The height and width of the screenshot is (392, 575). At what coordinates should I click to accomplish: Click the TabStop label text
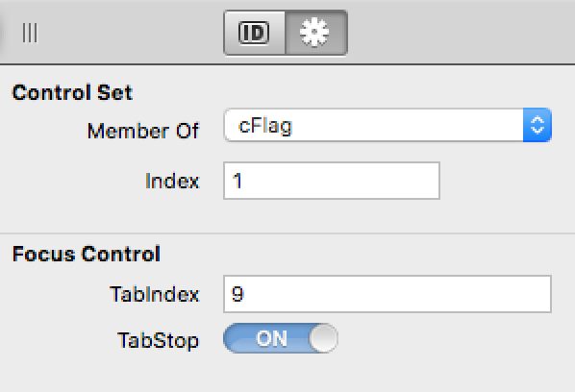[158, 341]
